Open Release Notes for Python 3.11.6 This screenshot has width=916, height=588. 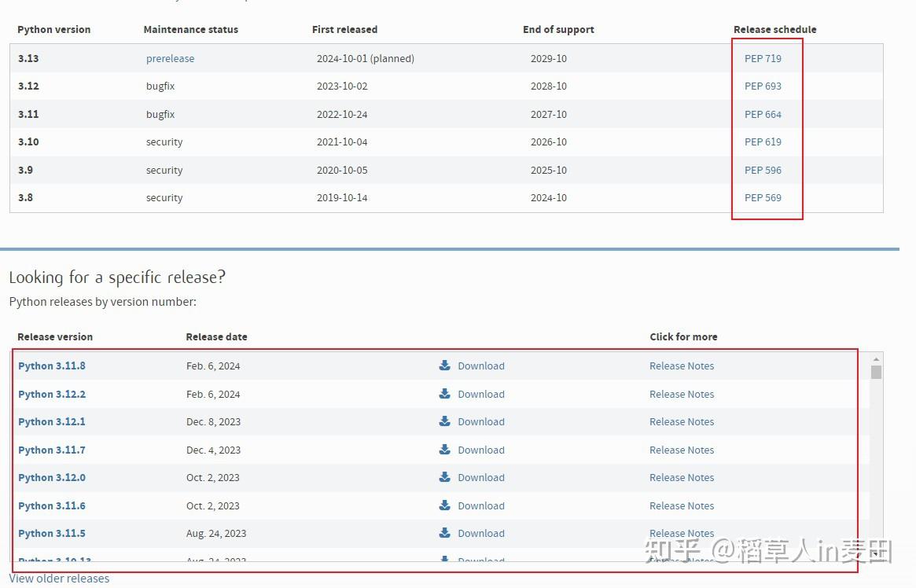click(682, 505)
